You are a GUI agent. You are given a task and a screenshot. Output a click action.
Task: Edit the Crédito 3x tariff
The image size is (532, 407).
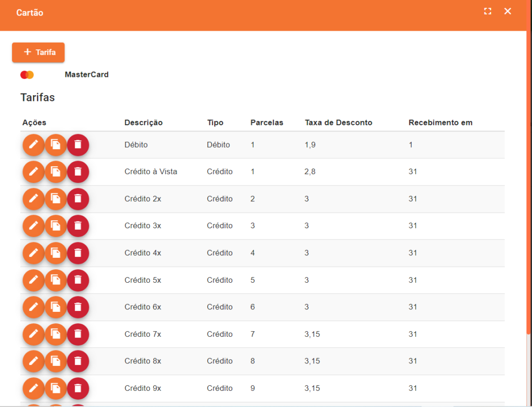pyautogui.click(x=33, y=226)
